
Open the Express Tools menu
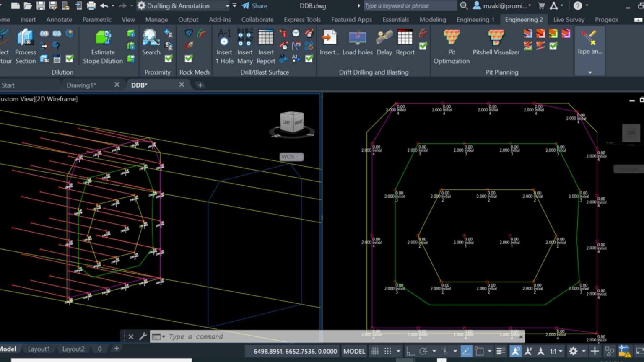(302, 19)
